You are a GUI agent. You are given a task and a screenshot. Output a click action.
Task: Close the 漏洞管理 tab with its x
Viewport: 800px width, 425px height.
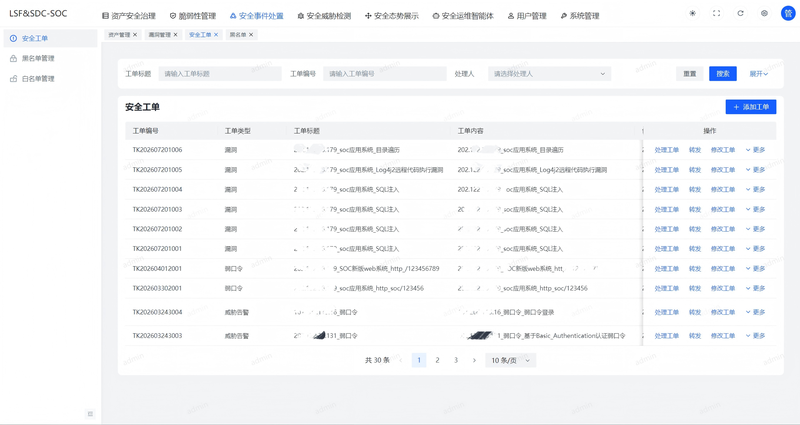click(x=176, y=35)
